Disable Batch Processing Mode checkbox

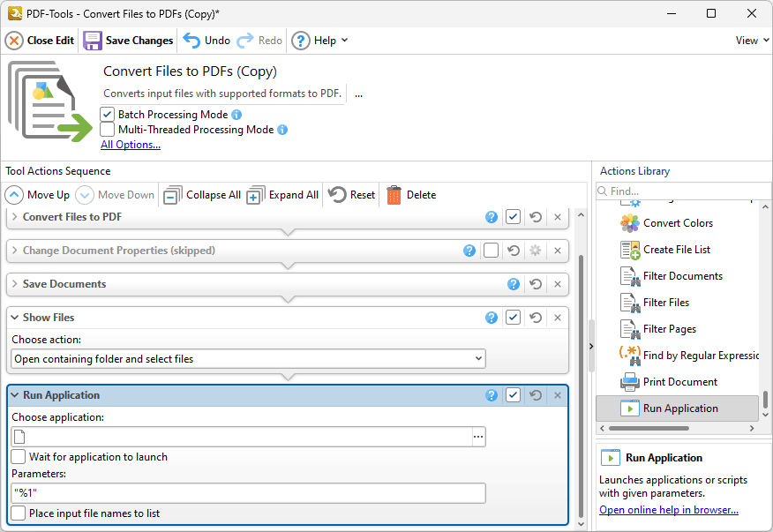pyautogui.click(x=108, y=115)
